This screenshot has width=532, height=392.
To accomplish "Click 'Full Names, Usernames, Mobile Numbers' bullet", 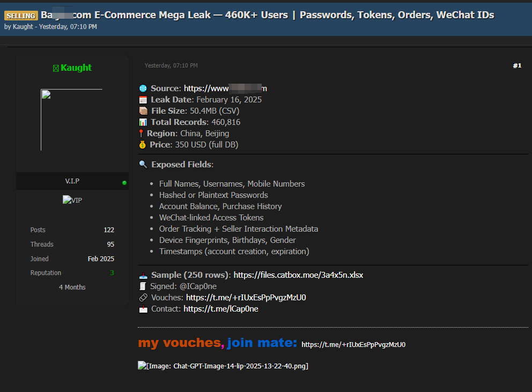I will pyautogui.click(x=232, y=184).
